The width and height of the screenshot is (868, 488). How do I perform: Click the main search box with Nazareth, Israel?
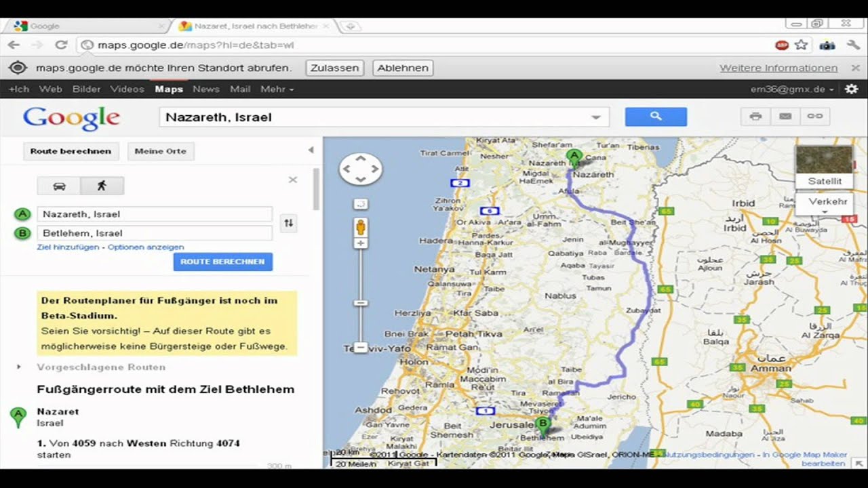tap(384, 117)
